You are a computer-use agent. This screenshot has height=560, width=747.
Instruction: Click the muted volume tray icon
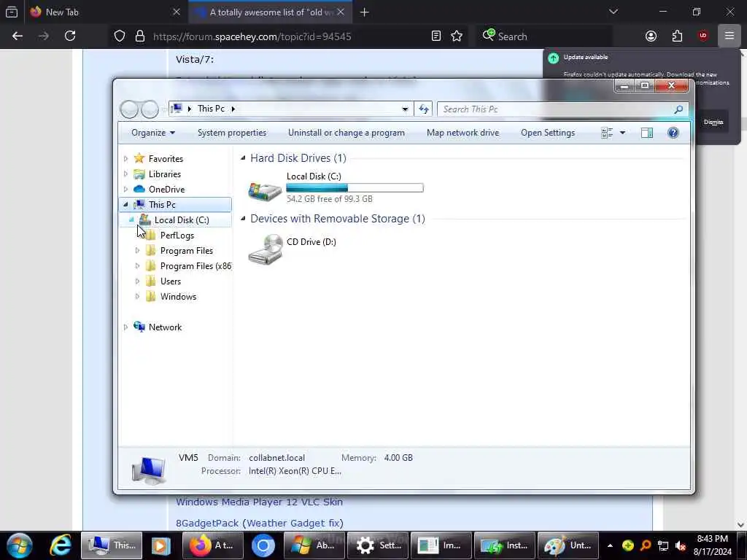pyautogui.click(x=681, y=545)
